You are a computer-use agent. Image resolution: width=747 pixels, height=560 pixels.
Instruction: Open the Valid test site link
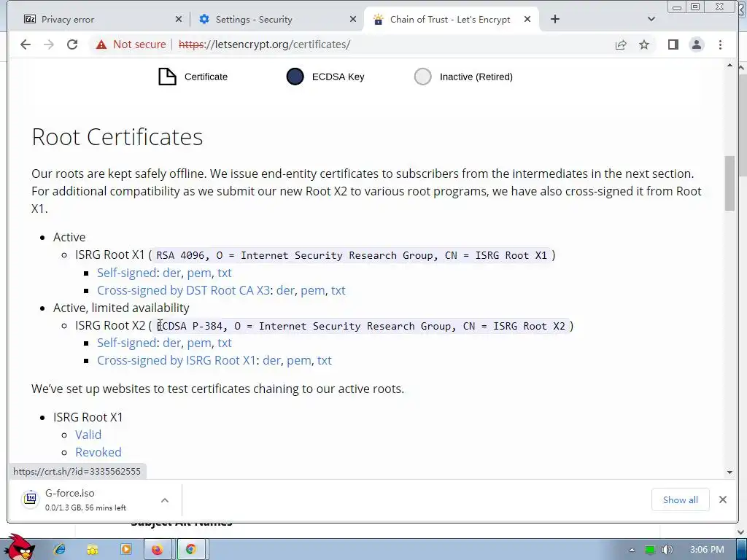click(x=88, y=435)
